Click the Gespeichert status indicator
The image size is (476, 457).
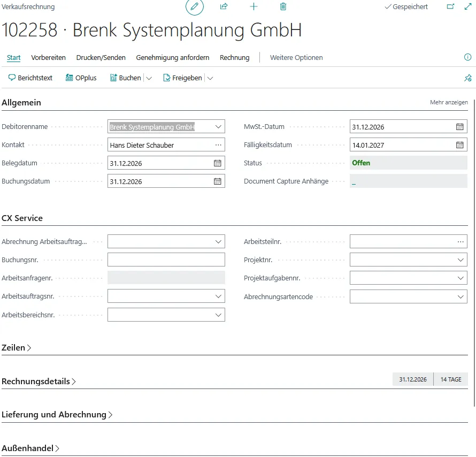coord(406,6)
